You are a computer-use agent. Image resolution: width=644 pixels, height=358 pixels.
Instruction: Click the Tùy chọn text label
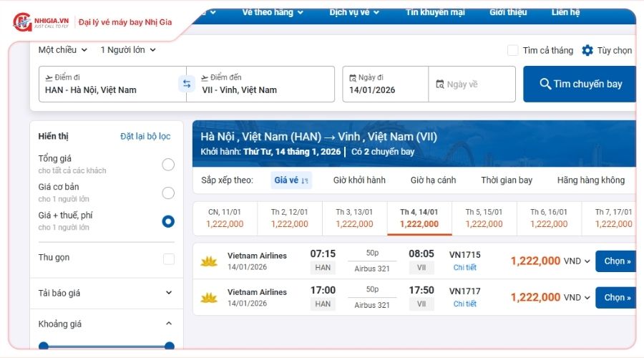[615, 50]
